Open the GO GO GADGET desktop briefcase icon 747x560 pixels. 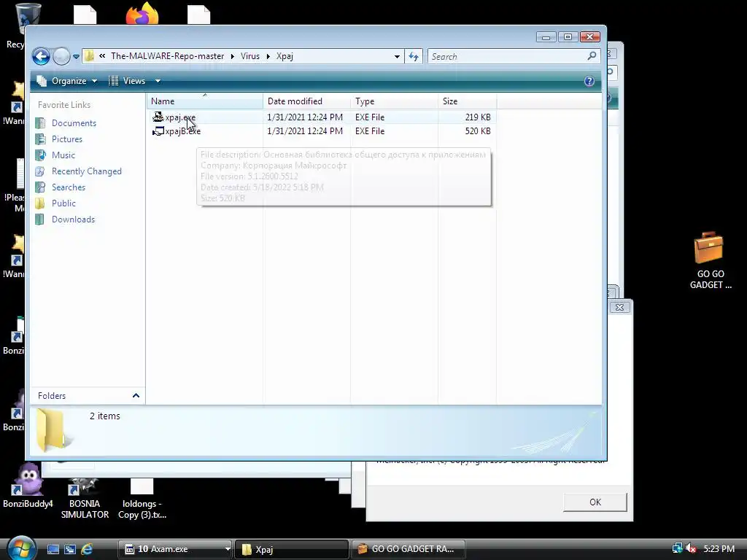[709, 248]
